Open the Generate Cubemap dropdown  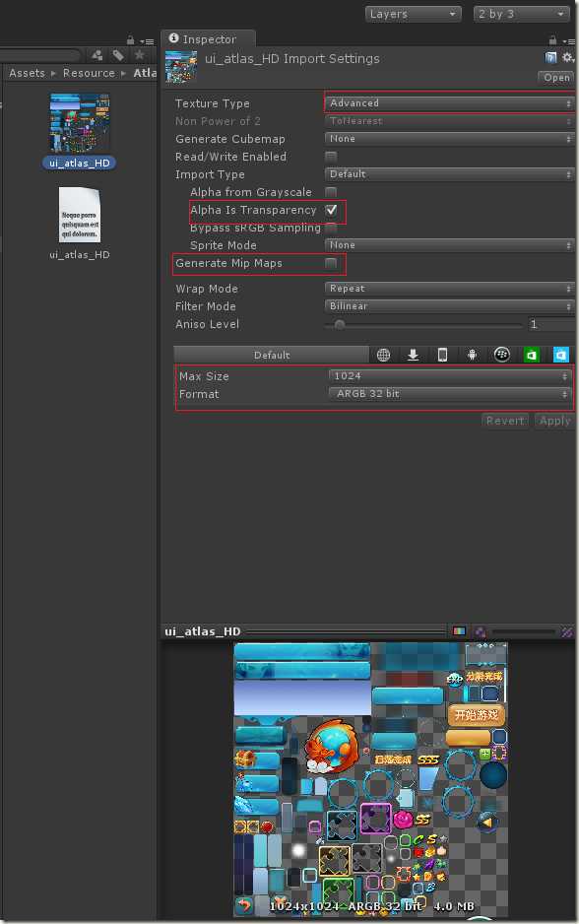[x=449, y=139]
